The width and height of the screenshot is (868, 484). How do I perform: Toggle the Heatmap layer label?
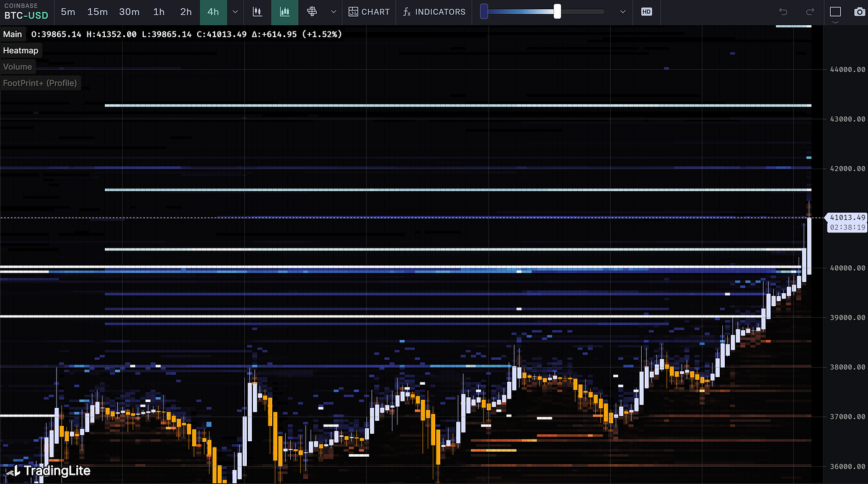pyautogui.click(x=20, y=50)
